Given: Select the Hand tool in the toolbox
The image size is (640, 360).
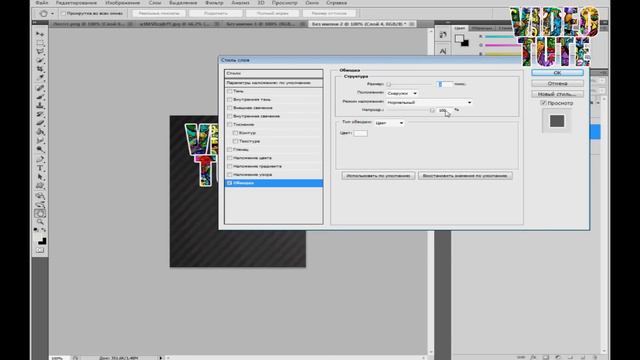Looking at the screenshot, I should click(x=40, y=213).
